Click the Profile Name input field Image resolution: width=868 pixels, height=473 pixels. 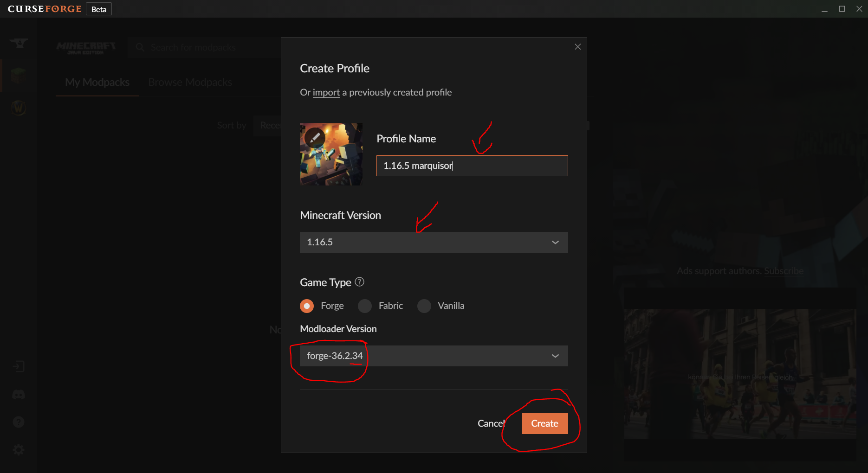point(472,166)
